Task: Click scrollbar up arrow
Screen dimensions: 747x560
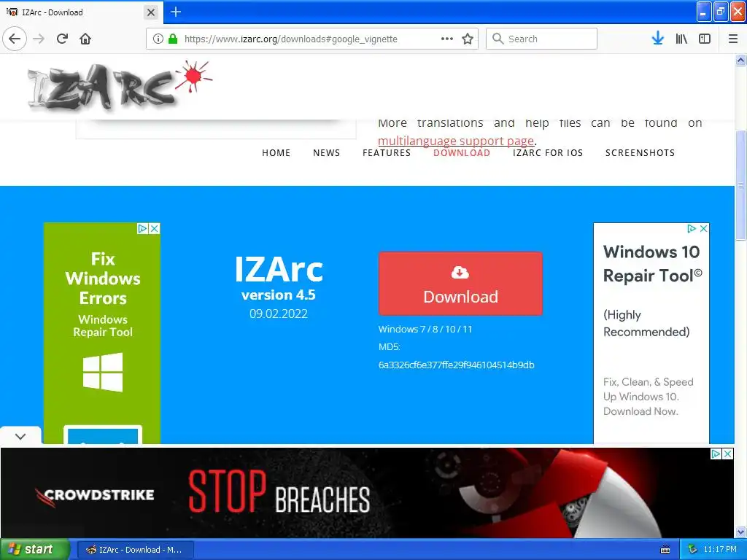Action: point(741,60)
